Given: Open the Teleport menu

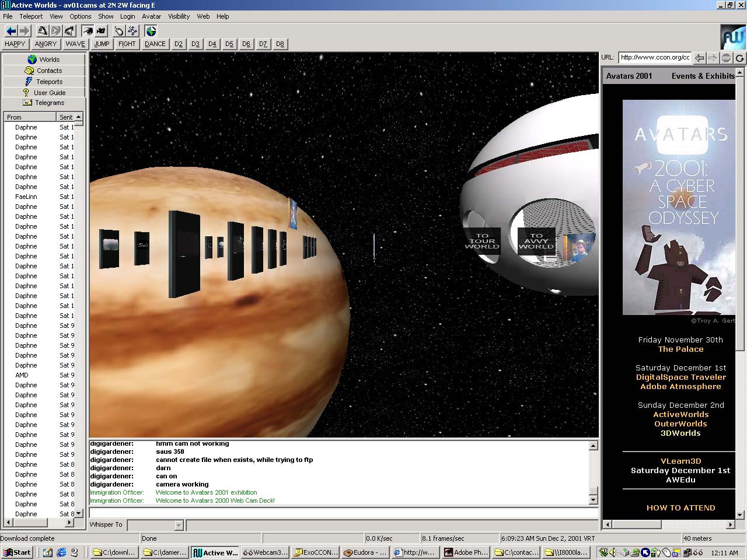Looking at the screenshot, I should click(x=31, y=16).
